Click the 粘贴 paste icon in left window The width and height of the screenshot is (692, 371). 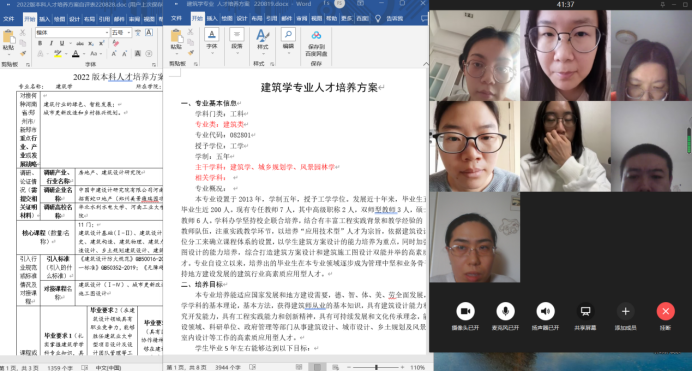point(8,39)
